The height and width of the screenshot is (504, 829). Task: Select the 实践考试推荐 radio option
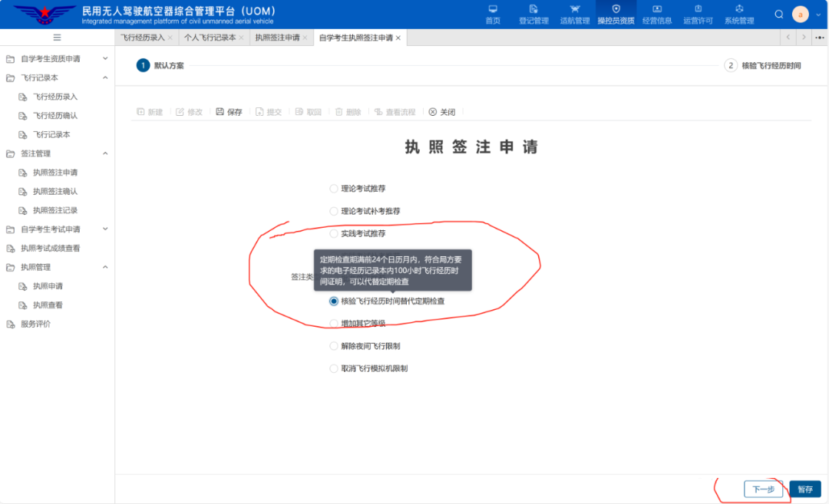coord(334,233)
